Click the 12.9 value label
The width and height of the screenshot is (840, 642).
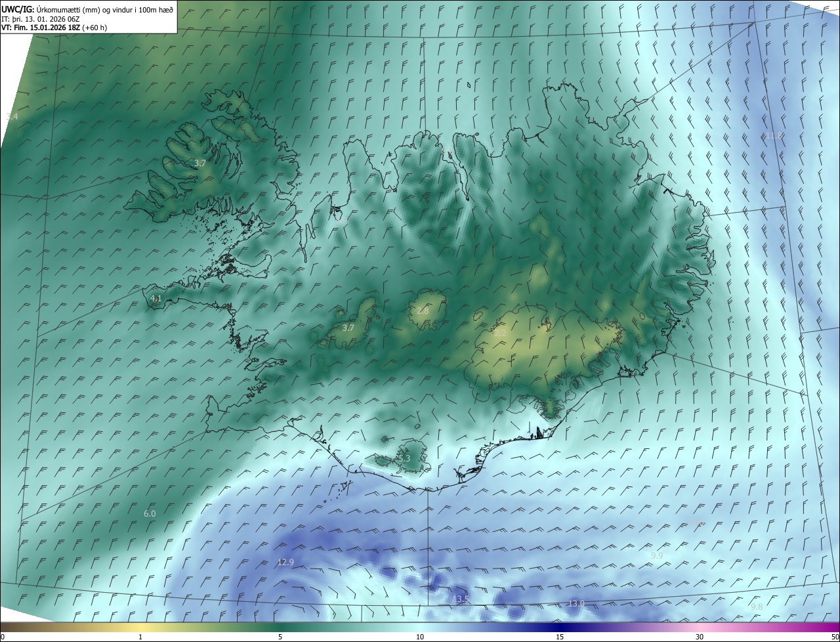pos(285,562)
